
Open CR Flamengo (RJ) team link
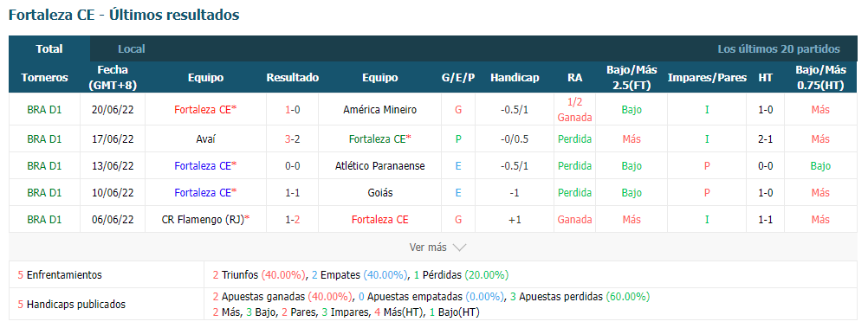coord(205,219)
